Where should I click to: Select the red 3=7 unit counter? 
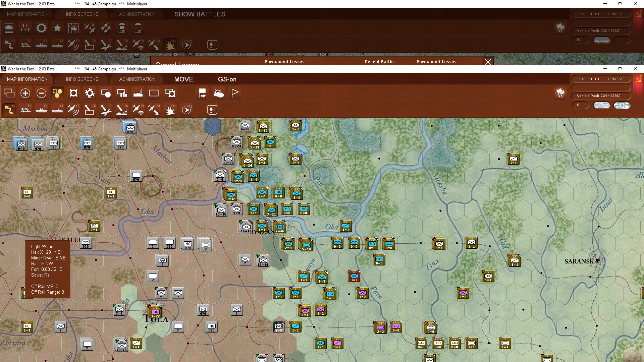[354, 277]
